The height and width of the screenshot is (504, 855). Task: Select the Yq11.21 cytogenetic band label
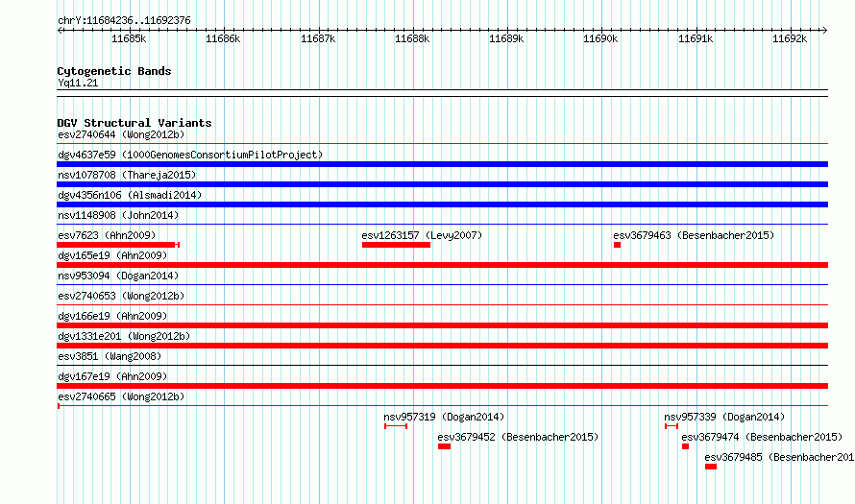[78, 83]
